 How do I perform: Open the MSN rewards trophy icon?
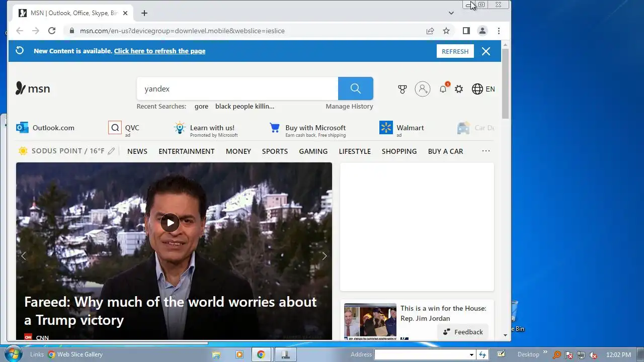(x=403, y=89)
